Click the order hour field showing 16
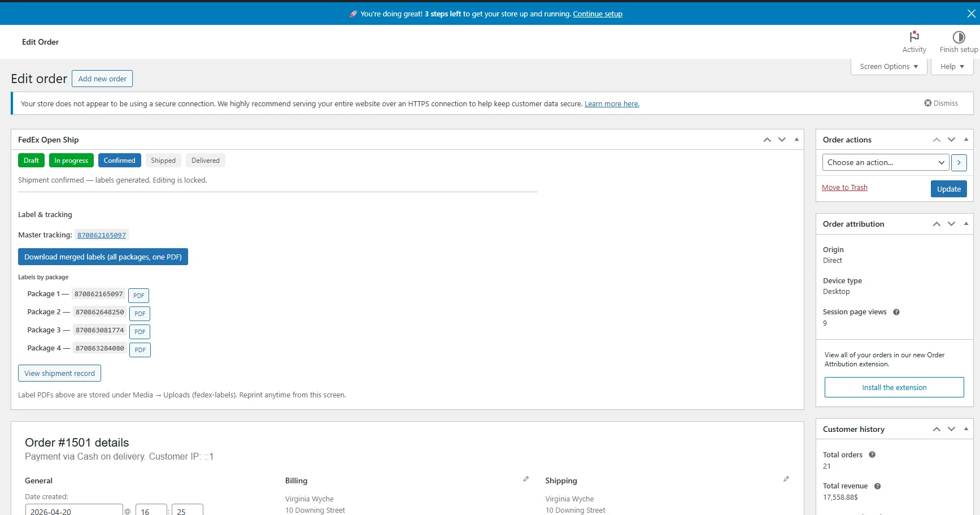Screen dimensions: 980x515 point(151,510)
